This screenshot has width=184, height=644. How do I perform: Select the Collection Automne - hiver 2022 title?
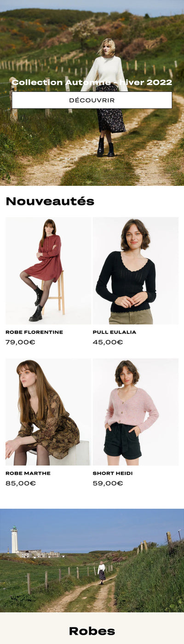[92, 82]
